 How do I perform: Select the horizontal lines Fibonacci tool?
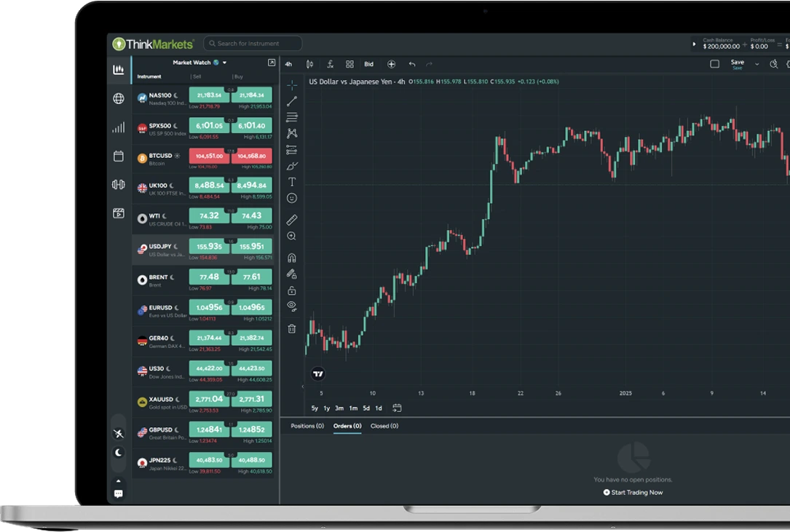pos(292,117)
